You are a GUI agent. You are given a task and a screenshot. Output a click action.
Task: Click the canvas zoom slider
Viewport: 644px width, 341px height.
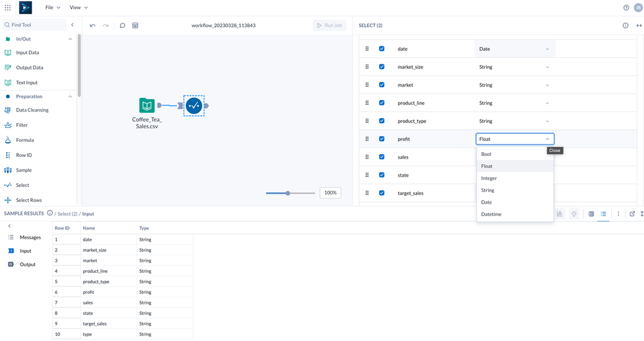290,193
